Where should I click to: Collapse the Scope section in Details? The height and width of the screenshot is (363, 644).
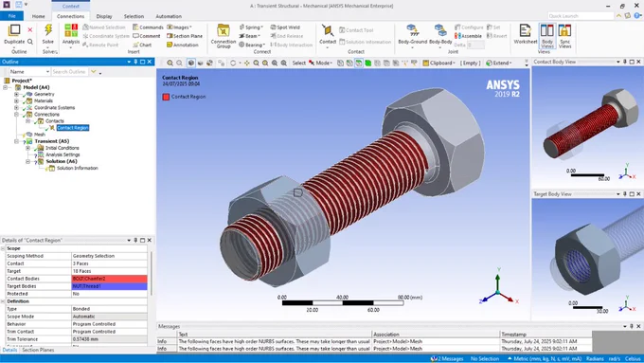pos(3,248)
